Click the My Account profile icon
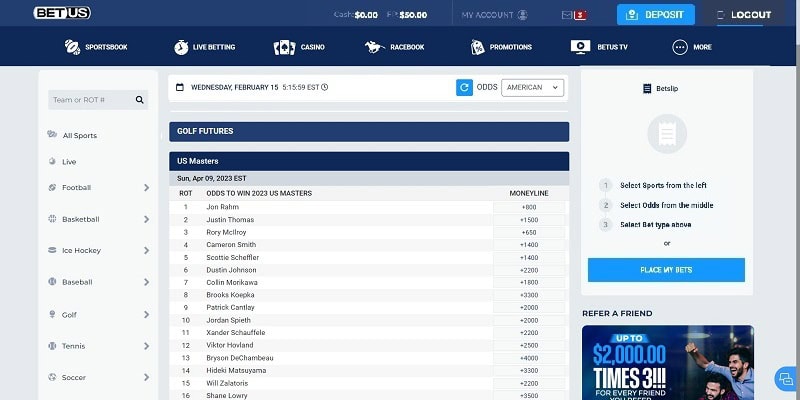The height and width of the screenshot is (400, 800). pos(522,15)
